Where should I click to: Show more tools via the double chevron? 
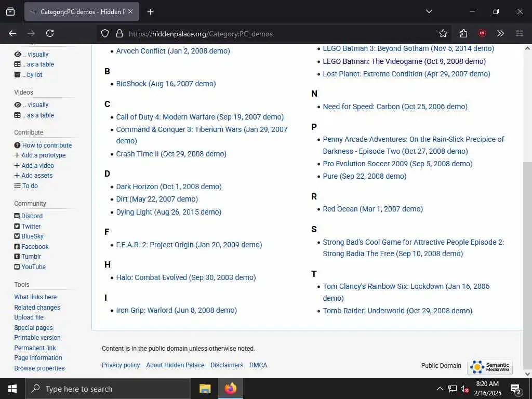coord(500,33)
